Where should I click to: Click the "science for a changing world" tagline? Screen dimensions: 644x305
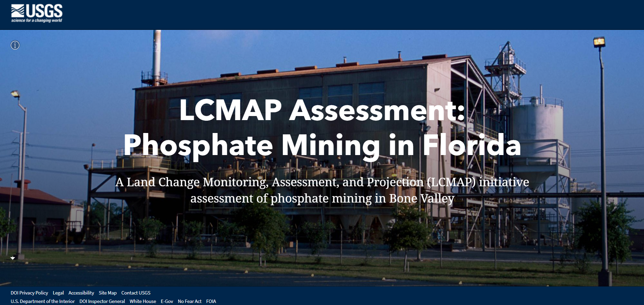click(37, 21)
